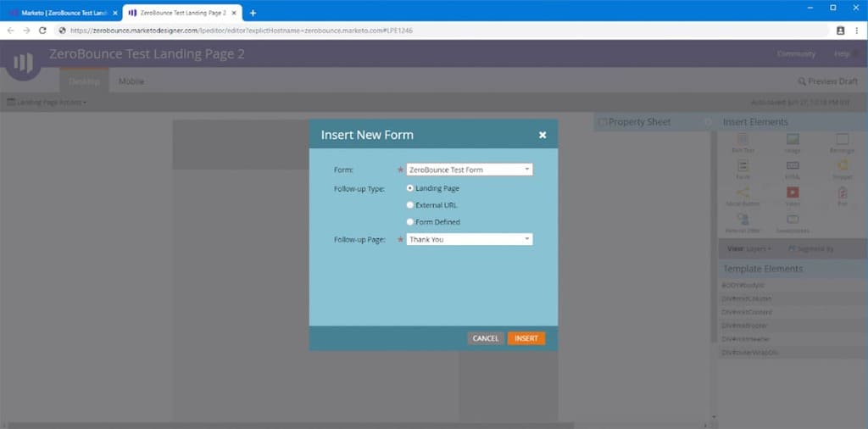
Task: Select the Landing Page follow-up type
Action: 410,188
